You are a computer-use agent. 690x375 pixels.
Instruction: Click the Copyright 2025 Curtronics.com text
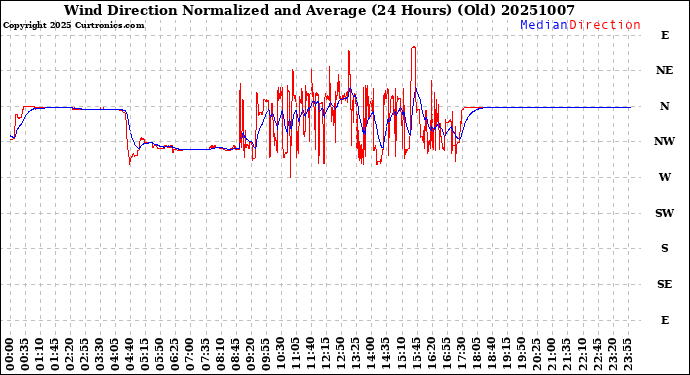(x=73, y=26)
